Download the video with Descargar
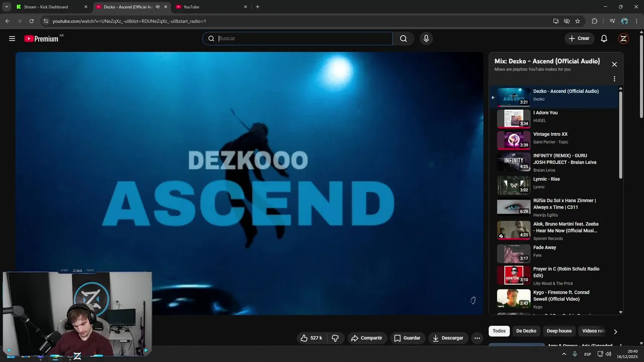This screenshot has height=362, width=644. point(448,338)
